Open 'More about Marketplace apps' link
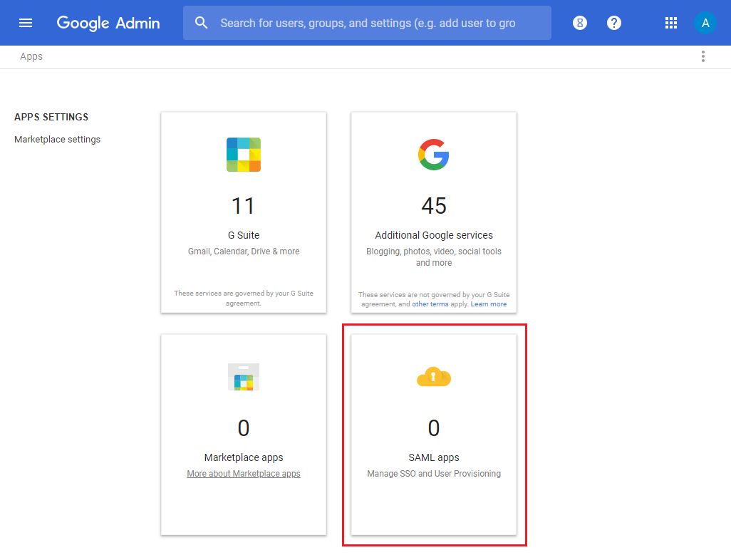The width and height of the screenshot is (731, 560). [244, 474]
